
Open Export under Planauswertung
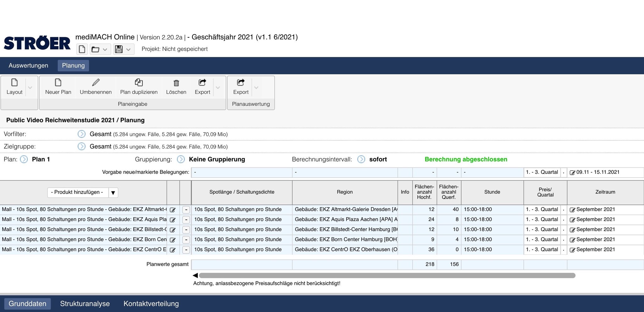[241, 87]
